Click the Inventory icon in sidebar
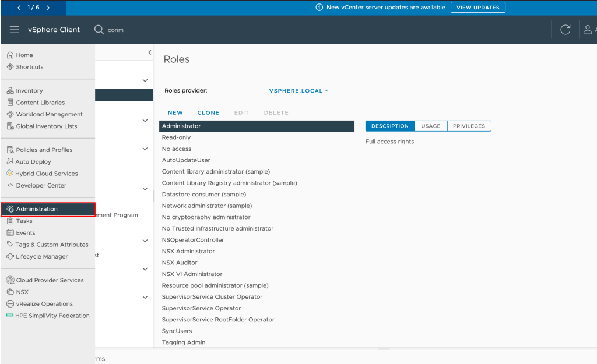597x364 pixels. 10,91
